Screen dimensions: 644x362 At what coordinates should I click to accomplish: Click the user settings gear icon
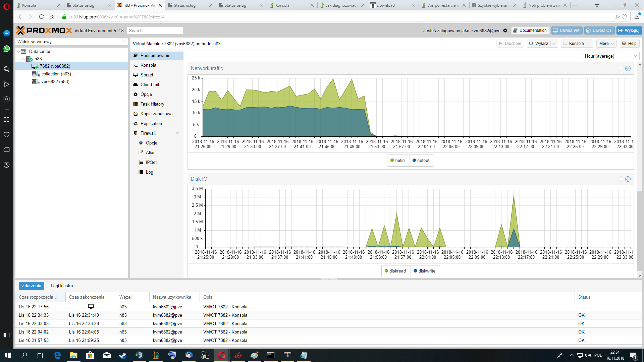505,31
